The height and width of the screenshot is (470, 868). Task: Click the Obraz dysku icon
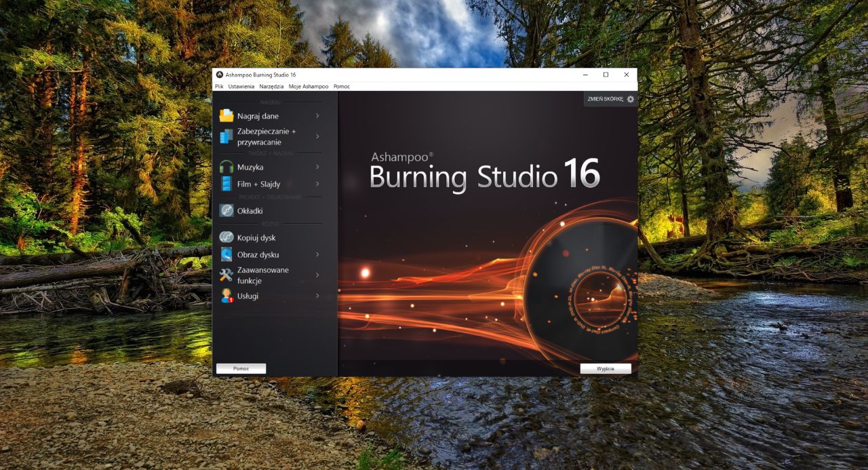[226, 254]
